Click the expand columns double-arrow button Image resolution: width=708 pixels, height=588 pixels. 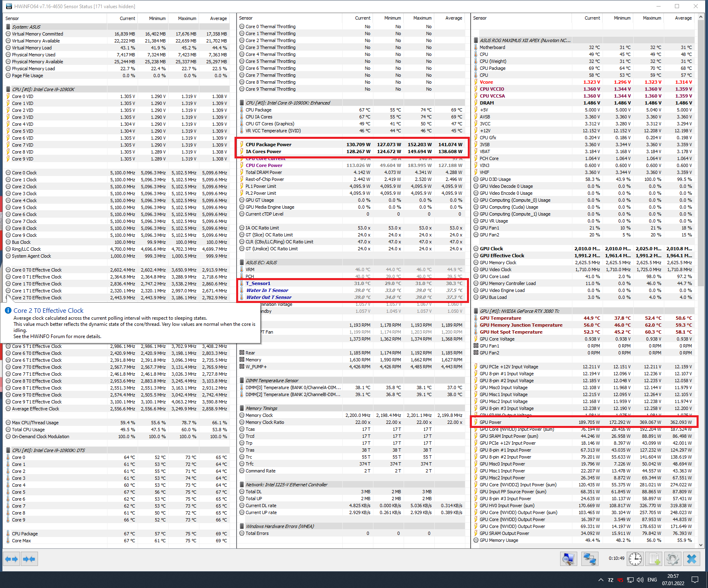click(x=11, y=559)
